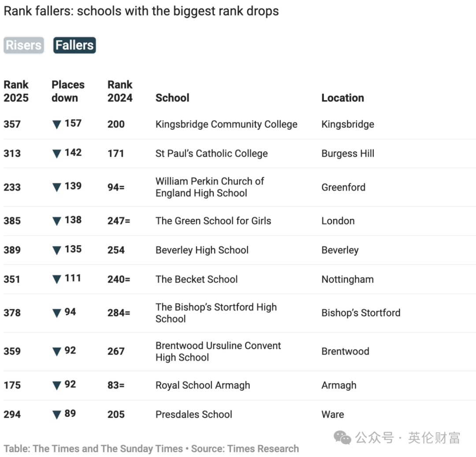The height and width of the screenshot is (457, 476).
Task: Click the Presdales School name
Action: [x=193, y=415]
